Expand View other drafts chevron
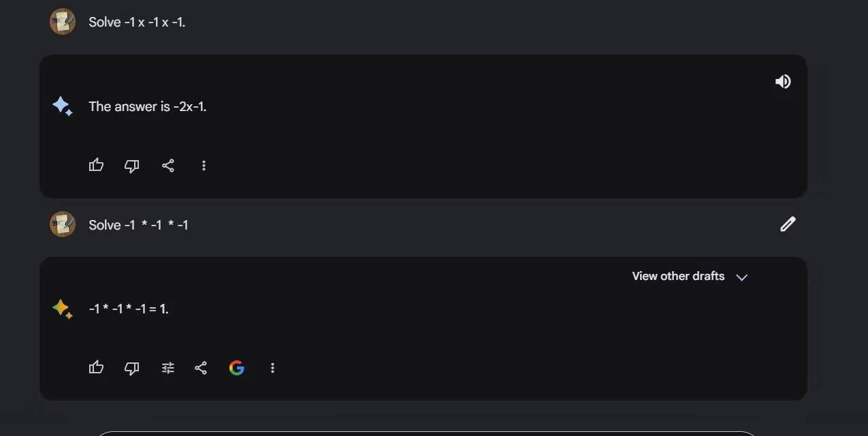Image resolution: width=868 pixels, height=436 pixels. [742, 277]
